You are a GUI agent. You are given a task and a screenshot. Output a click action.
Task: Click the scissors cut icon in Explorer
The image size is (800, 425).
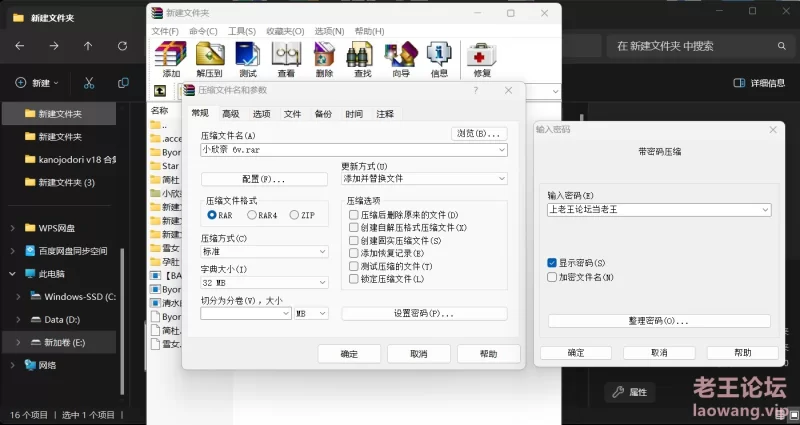point(89,83)
